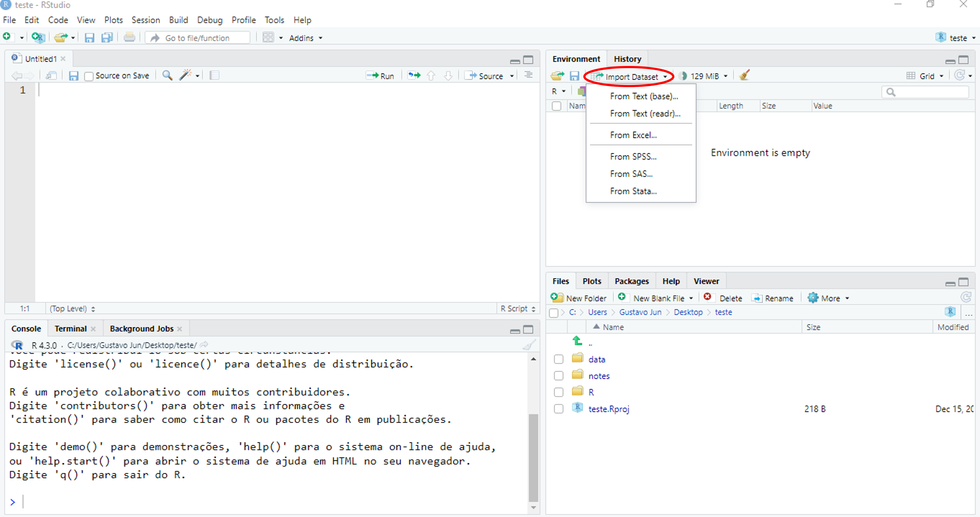Open the R language scope dropdown
The image size is (980, 517).
[559, 92]
